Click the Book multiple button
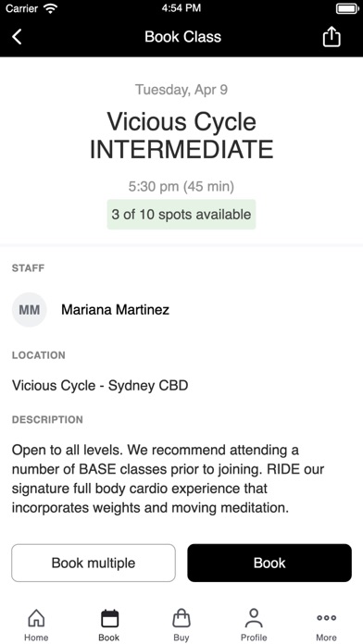Screen dimensions: 363x644 [x=94, y=563]
